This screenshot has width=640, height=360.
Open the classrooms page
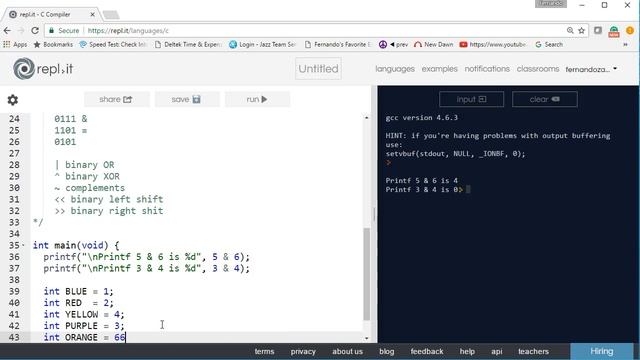[x=538, y=69]
